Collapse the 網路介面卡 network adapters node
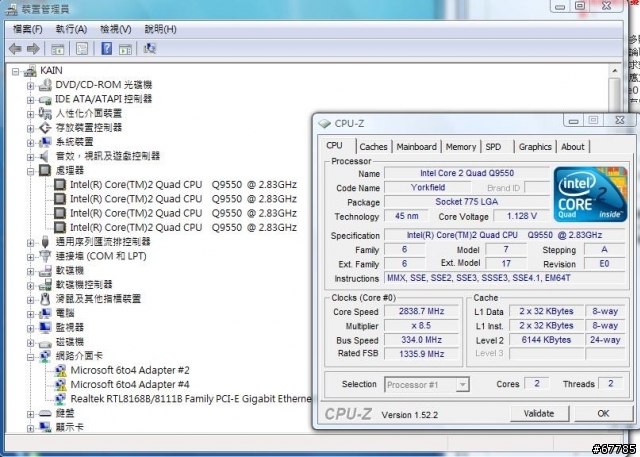640x457 pixels. pyautogui.click(x=30, y=357)
